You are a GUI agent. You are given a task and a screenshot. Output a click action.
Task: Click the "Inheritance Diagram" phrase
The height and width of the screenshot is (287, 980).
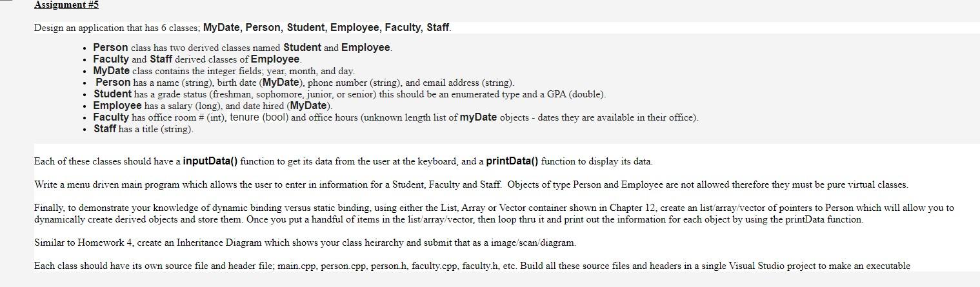221,242
